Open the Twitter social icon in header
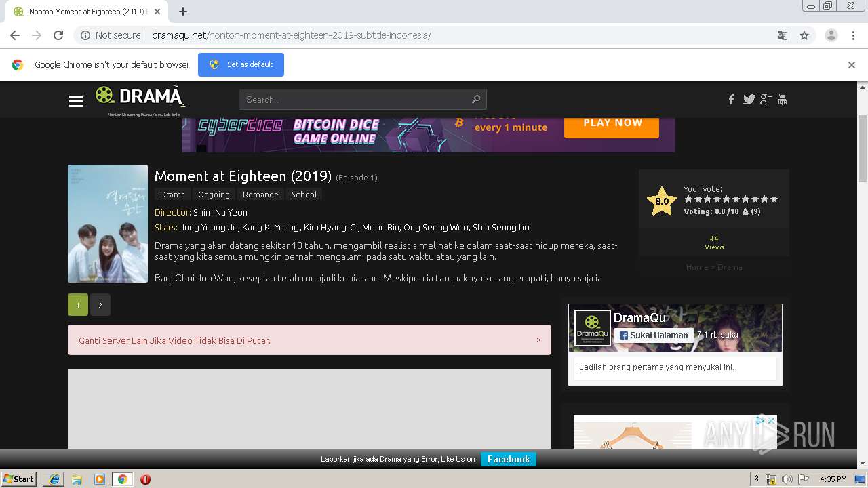This screenshot has height=488, width=868. (x=749, y=100)
